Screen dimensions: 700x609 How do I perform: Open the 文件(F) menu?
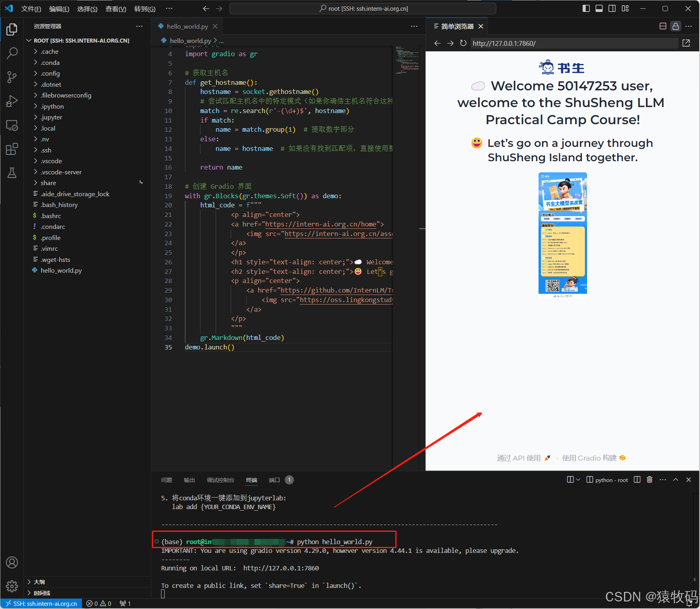click(x=31, y=9)
